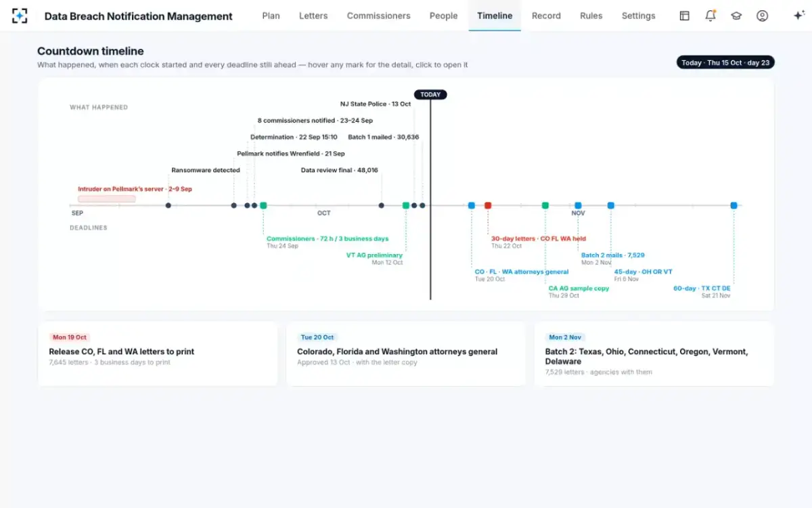Viewport: 812px width, 508px height.
Task: Open the Colorado, Florida and Washington attorneys general card
Action: click(x=406, y=354)
